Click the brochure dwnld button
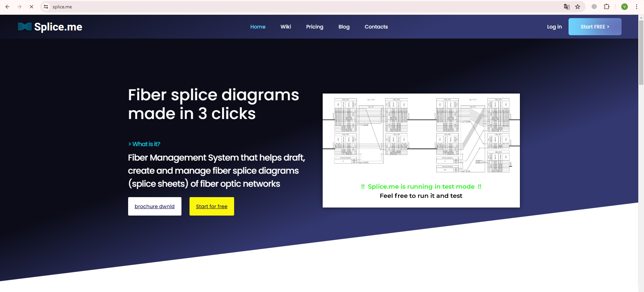Screen dimensions: 644x292 [x=155, y=207]
